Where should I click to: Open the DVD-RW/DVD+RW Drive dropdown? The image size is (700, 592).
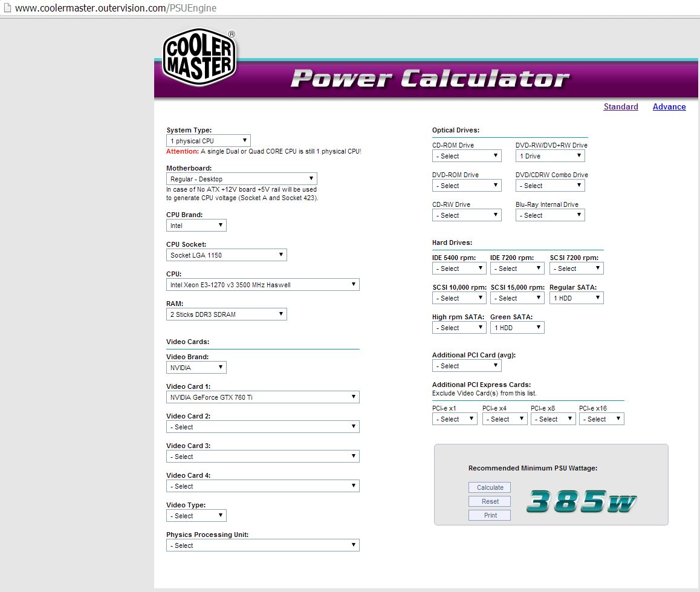[550, 156]
